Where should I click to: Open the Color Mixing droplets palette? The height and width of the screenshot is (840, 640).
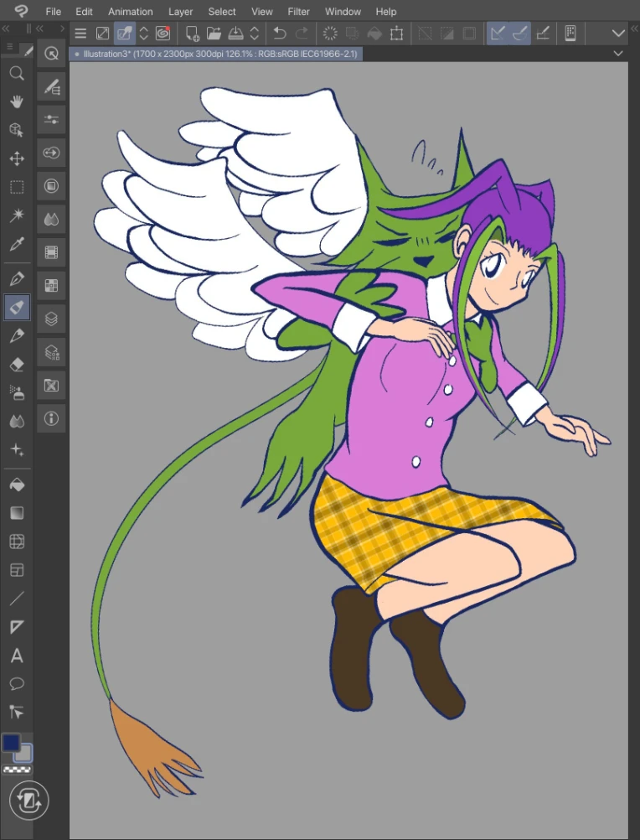click(51, 219)
